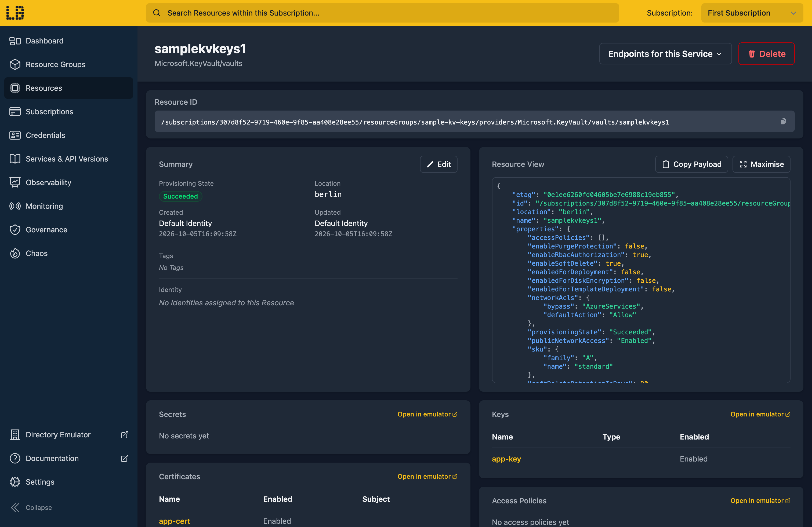This screenshot has height=527, width=812.
Task: Focus the Search Resources input field
Action: click(382, 13)
